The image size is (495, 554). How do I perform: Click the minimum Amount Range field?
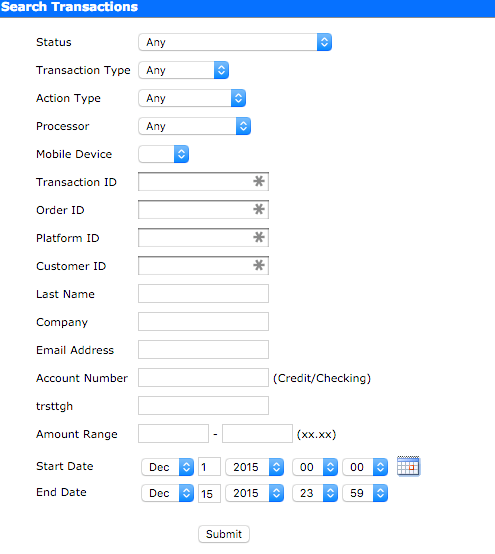(x=173, y=434)
